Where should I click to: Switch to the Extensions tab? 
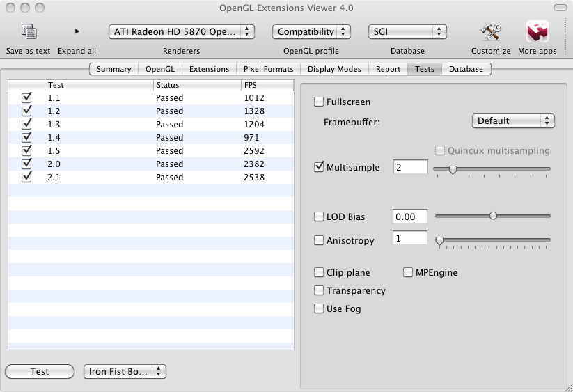(209, 69)
